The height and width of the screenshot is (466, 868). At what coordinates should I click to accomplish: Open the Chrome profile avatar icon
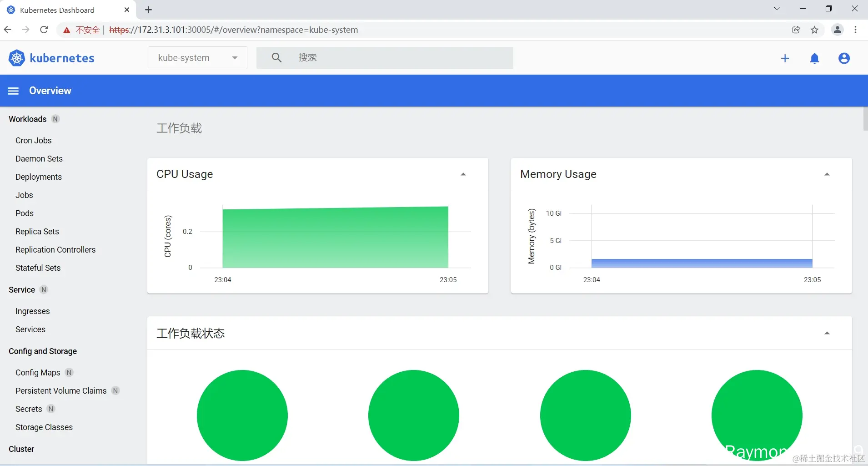837,30
